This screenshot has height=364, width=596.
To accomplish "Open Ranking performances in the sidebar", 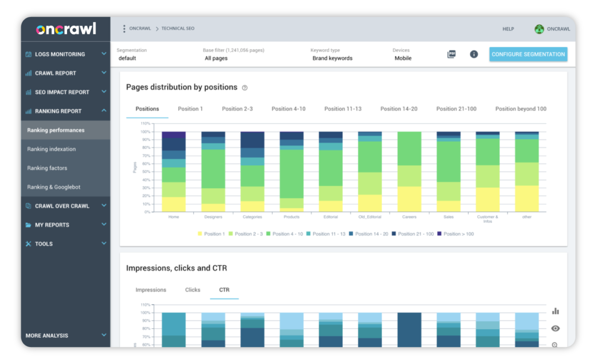I will [66, 130].
